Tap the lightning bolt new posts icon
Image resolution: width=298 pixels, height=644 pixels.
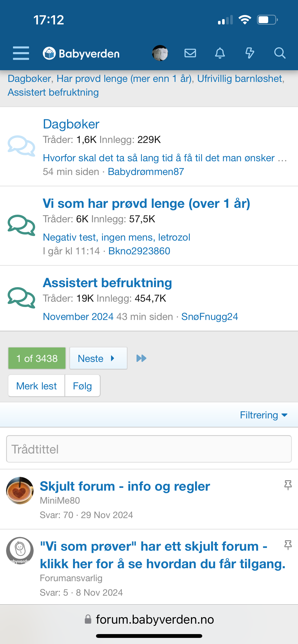250,53
